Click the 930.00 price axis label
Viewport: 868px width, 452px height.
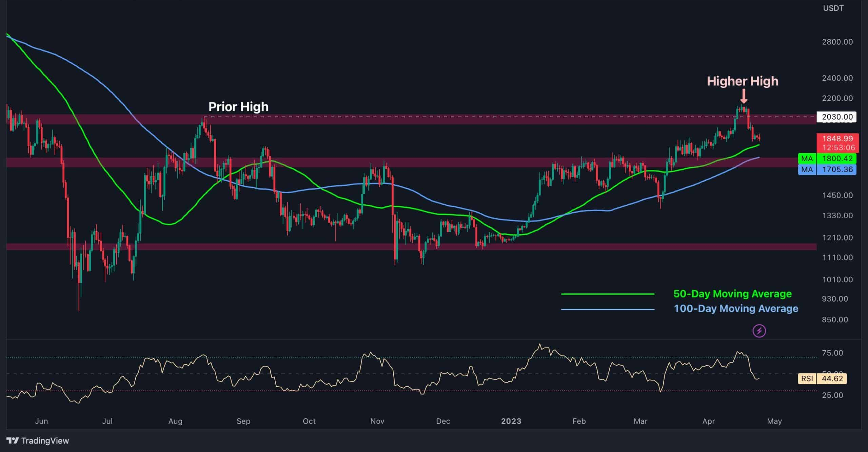click(x=834, y=299)
